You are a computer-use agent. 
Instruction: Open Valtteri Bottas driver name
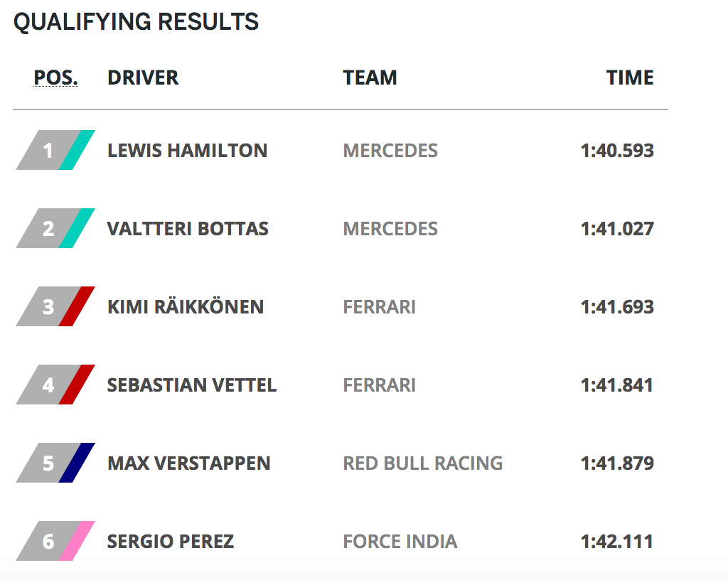[188, 229]
